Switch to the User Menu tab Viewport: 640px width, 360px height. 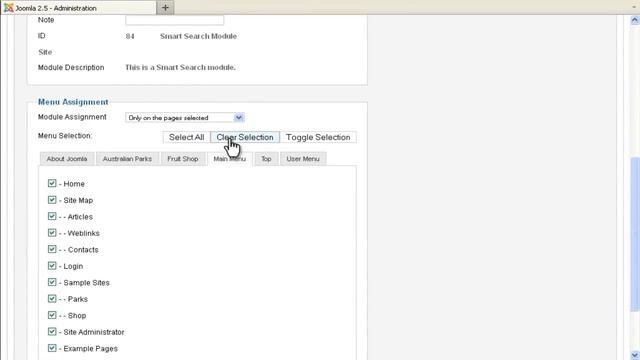(x=303, y=159)
